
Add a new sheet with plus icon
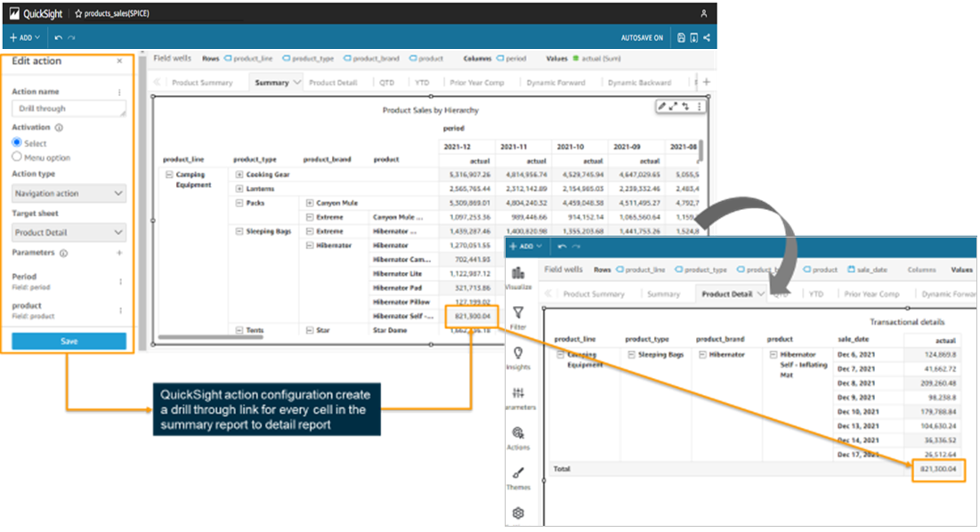pos(707,82)
